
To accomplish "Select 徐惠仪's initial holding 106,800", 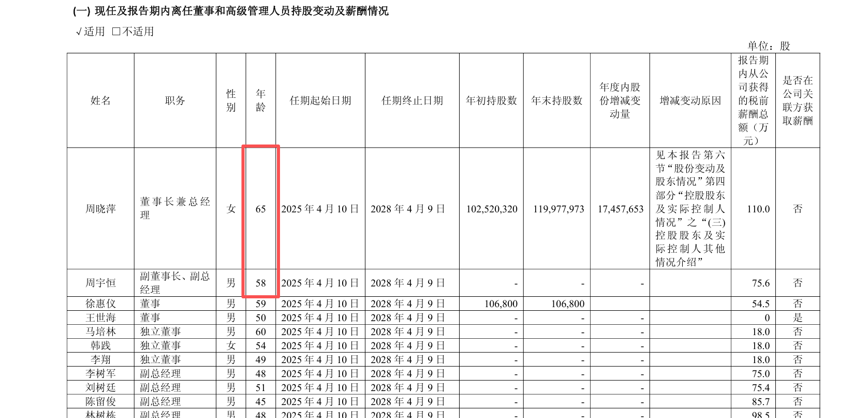I will tap(501, 304).
